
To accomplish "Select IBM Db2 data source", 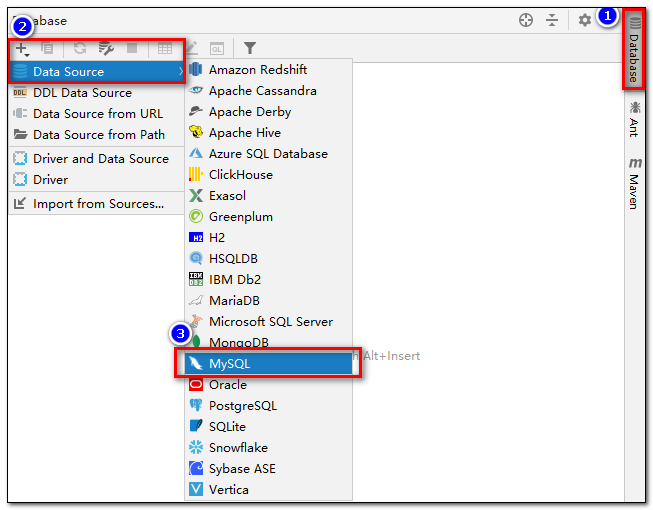I will pos(269,279).
